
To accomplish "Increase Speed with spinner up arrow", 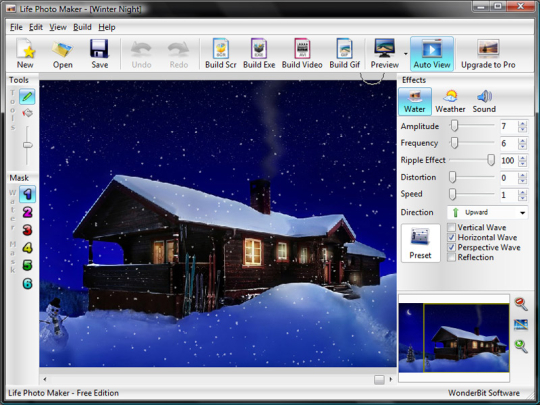I will coord(522,192).
